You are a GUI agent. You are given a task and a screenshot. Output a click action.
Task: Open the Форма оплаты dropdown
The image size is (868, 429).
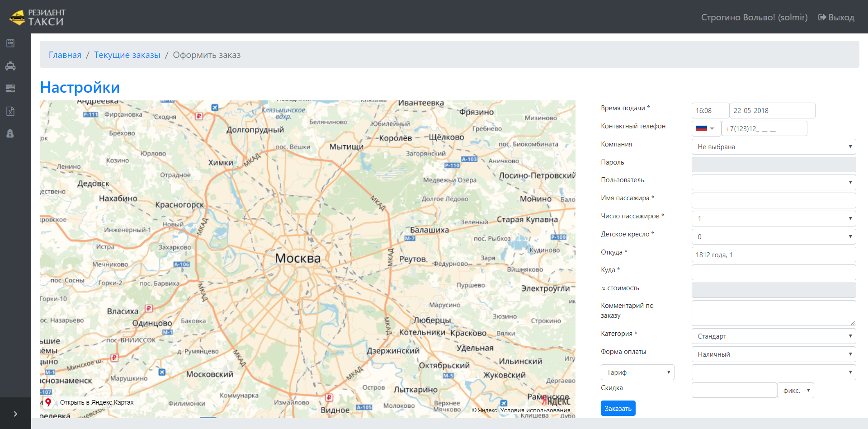click(773, 354)
